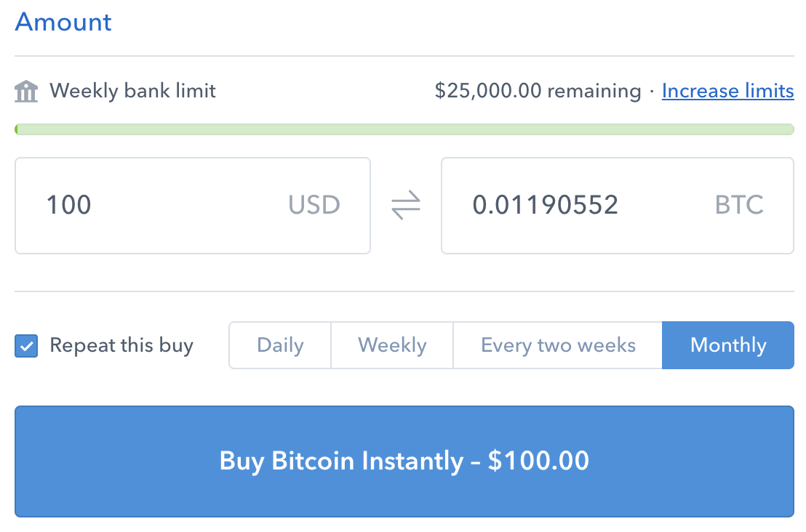Click the Repeat this buy label text

click(121, 345)
